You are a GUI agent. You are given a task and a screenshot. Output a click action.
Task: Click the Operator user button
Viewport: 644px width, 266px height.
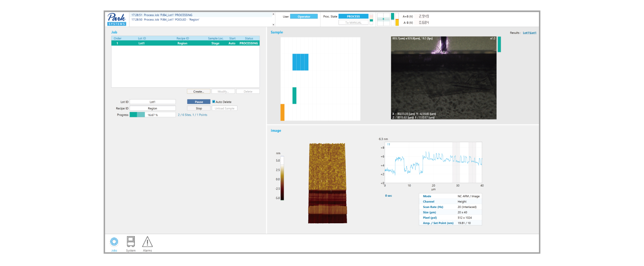[x=304, y=17]
